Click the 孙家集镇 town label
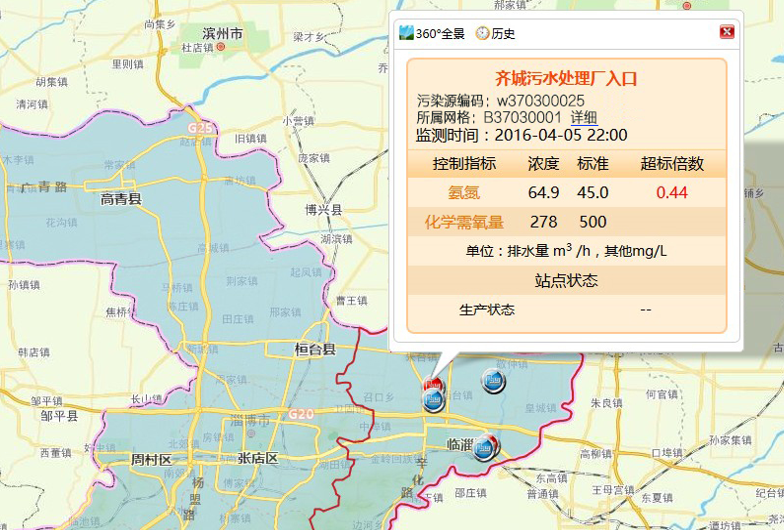This screenshot has height=530, width=784. click(730, 440)
